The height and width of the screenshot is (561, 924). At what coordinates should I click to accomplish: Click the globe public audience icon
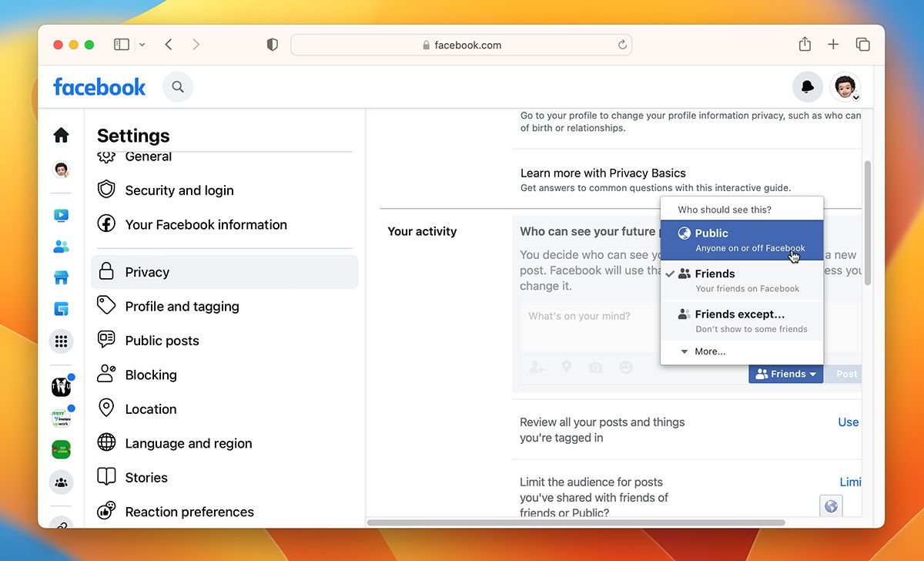pyautogui.click(x=831, y=506)
